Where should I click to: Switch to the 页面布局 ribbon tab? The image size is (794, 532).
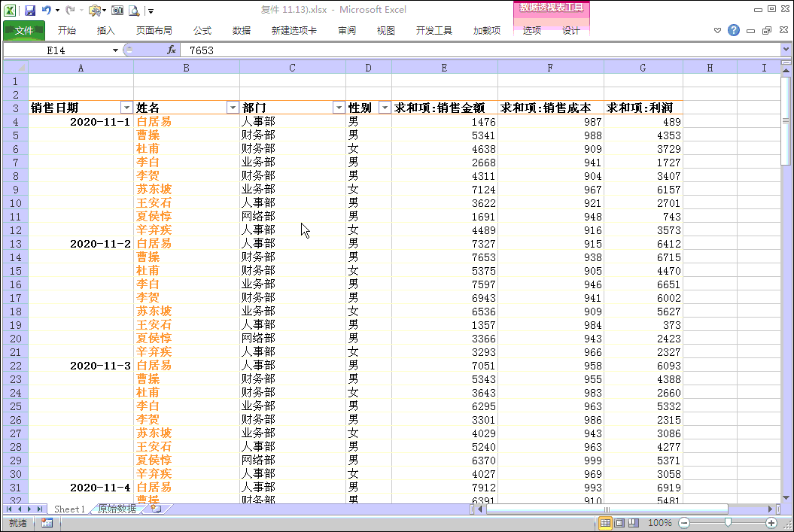click(154, 30)
